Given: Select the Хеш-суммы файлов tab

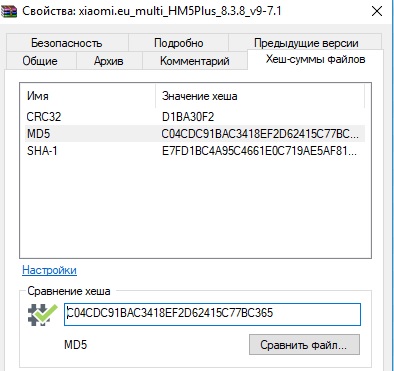Looking at the screenshot, I should [x=315, y=59].
